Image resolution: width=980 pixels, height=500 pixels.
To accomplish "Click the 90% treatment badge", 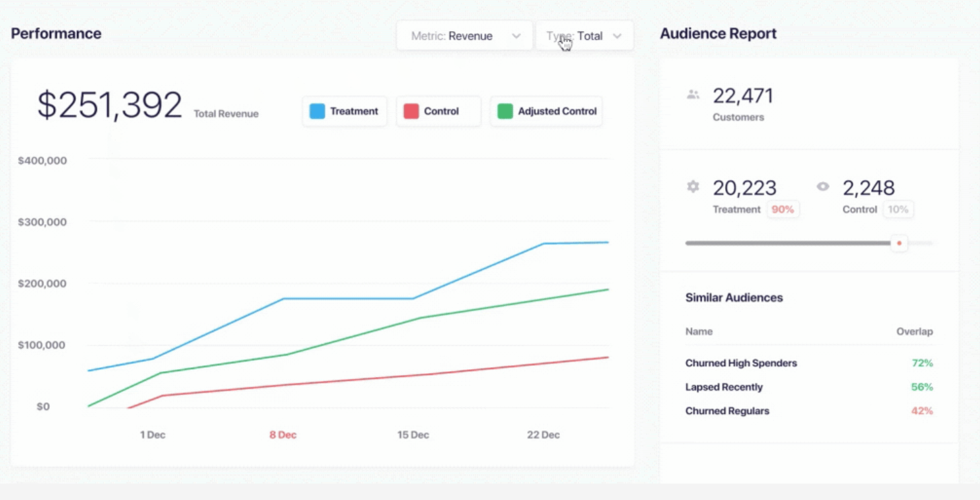I will pos(783,209).
